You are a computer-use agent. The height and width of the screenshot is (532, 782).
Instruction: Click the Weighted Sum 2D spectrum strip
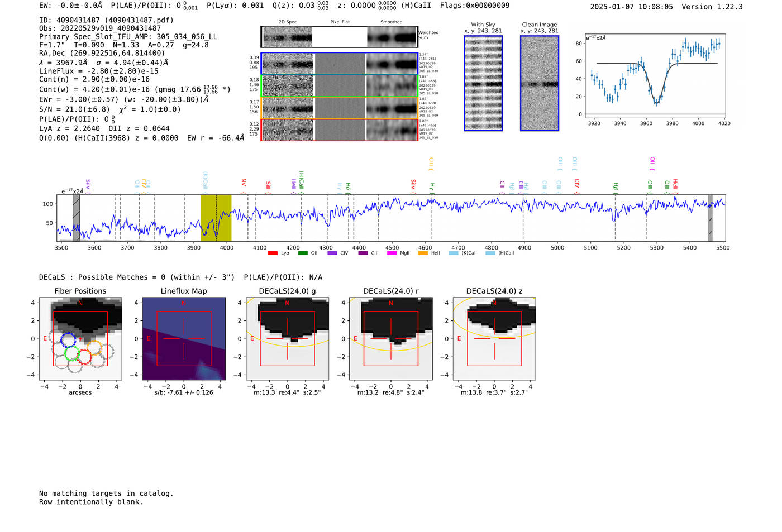[339, 37]
